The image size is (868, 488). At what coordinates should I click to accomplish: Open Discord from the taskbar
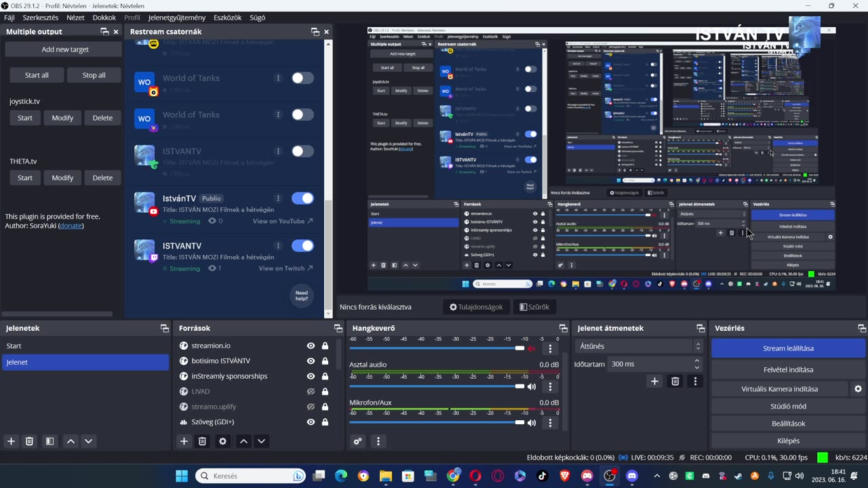[x=633, y=476]
